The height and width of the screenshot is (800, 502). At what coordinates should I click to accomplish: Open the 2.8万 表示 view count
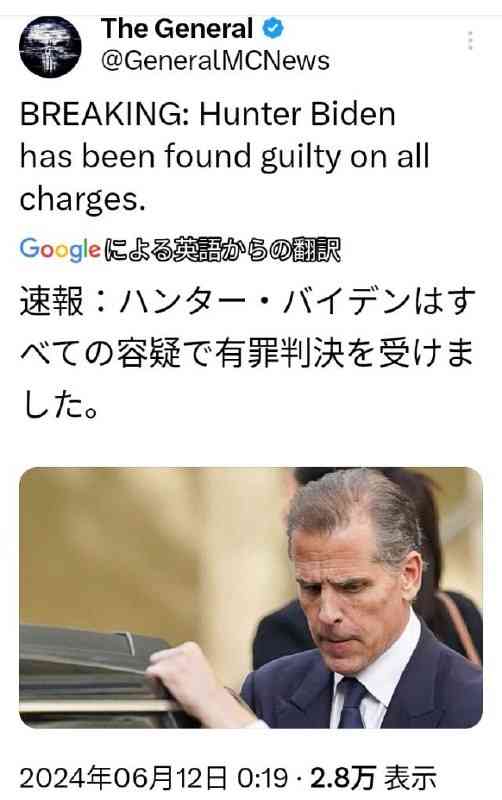(373, 778)
